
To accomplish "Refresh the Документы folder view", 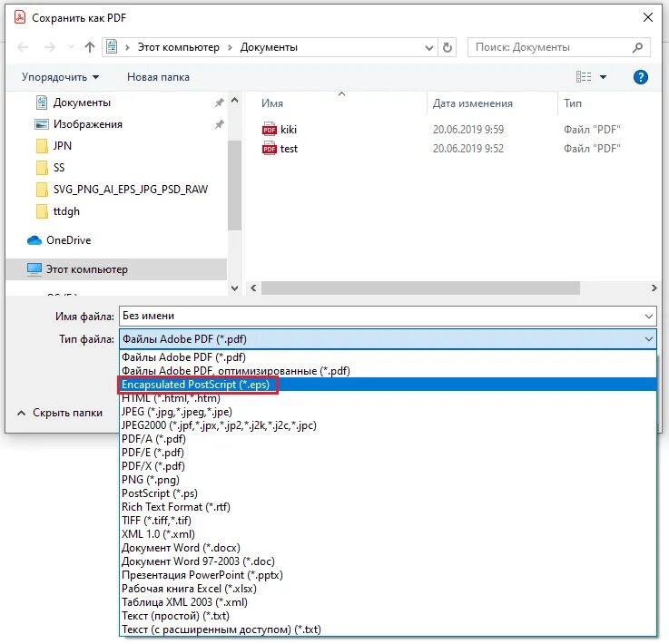I will point(448,47).
